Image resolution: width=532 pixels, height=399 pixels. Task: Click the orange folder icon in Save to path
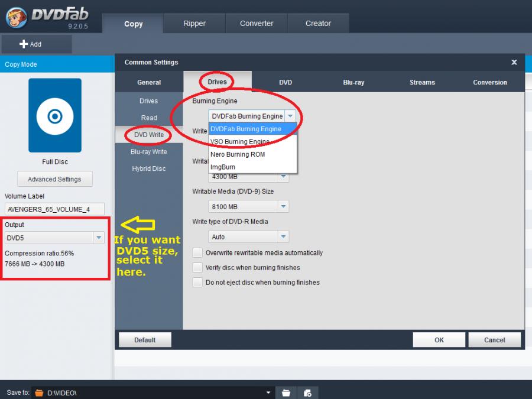pyautogui.click(x=40, y=393)
